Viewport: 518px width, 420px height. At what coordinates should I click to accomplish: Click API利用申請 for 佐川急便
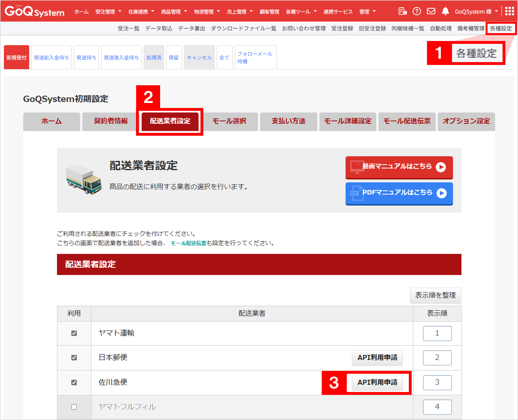point(377,382)
